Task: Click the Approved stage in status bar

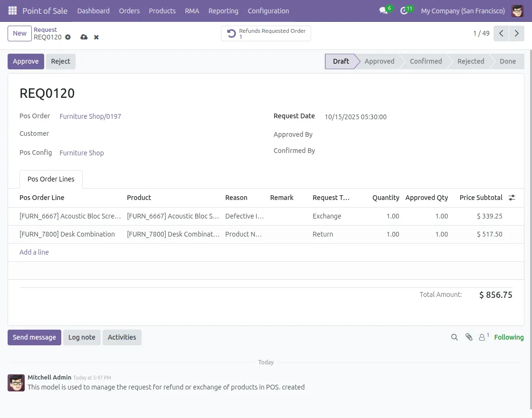Action: coord(379,61)
